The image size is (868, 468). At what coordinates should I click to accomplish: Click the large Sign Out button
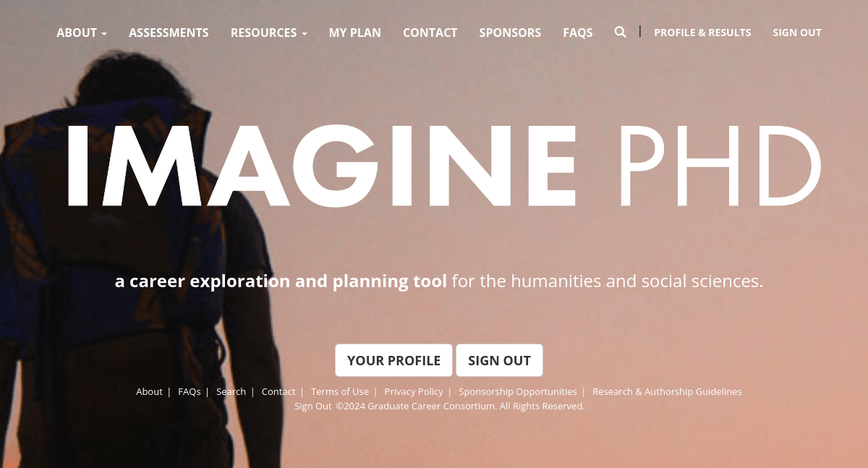click(499, 360)
